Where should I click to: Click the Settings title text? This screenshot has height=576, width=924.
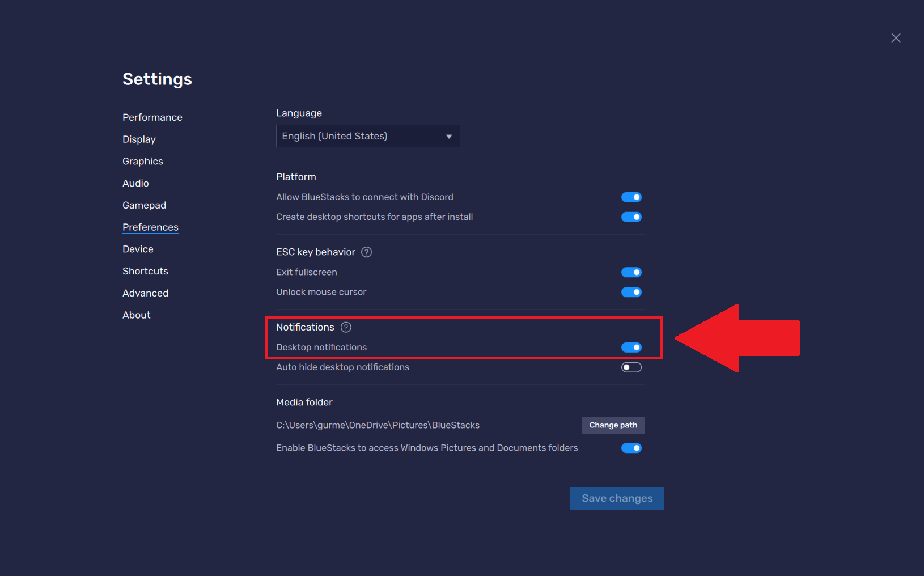158,79
